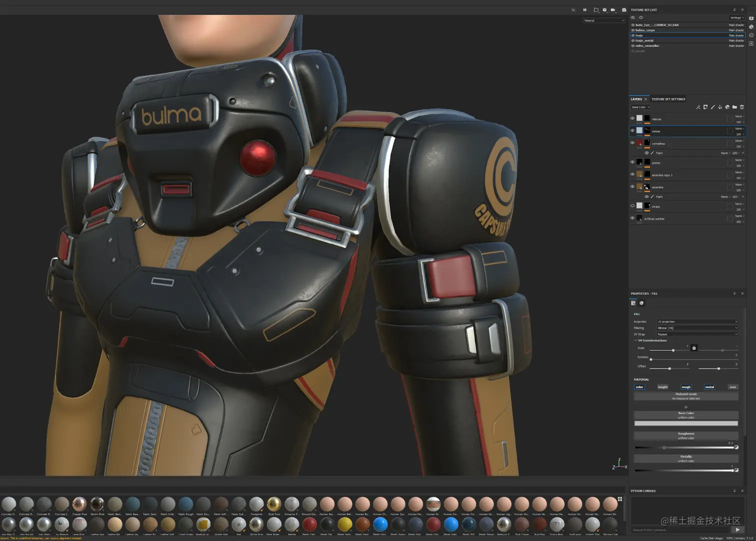Select the Gold Pure material thumbnail
756x541 pixels.
tap(274, 504)
